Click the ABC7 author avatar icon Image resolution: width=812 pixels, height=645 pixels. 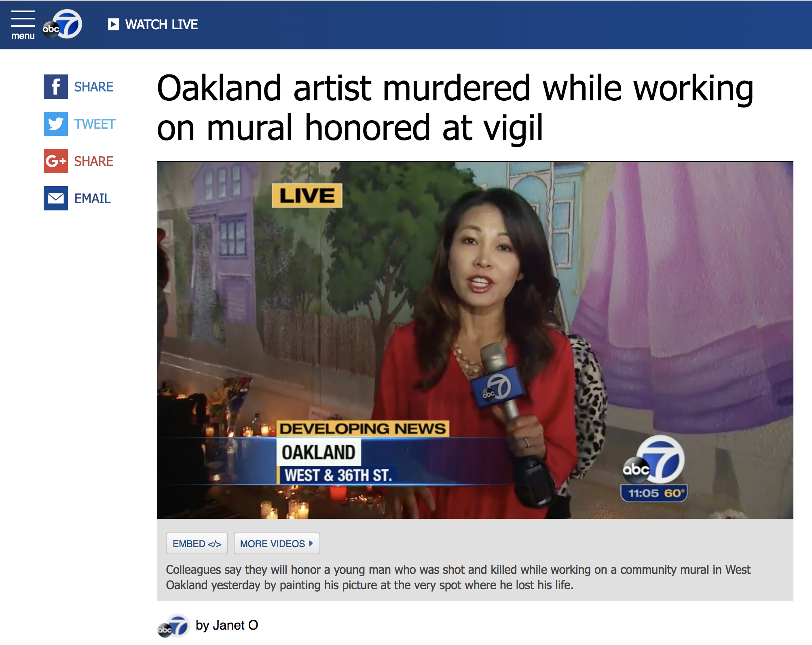[173, 626]
